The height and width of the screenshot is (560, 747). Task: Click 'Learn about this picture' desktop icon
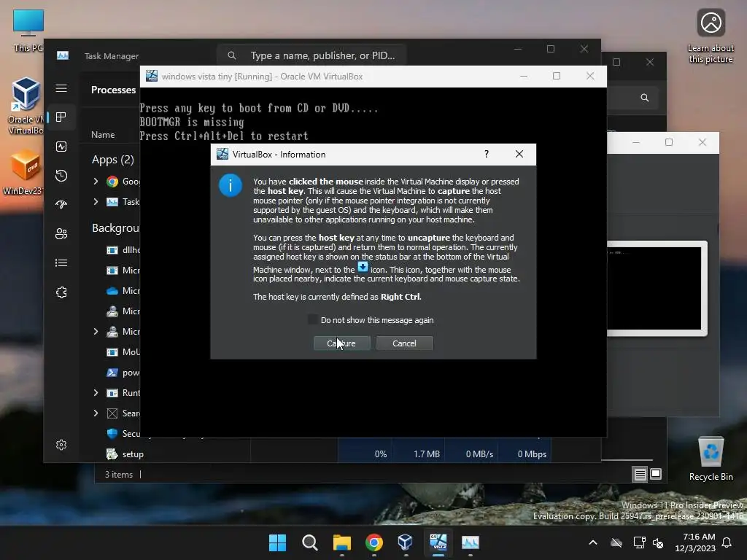(711, 36)
